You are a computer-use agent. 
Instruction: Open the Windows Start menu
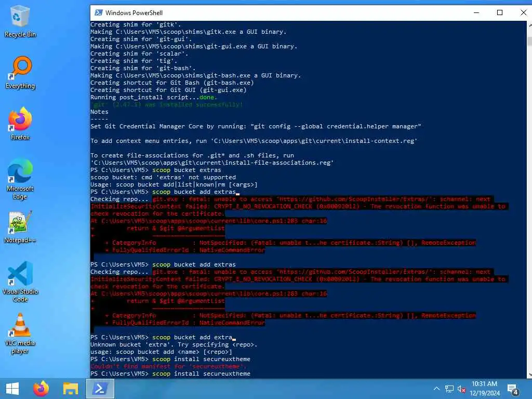click(12, 389)
